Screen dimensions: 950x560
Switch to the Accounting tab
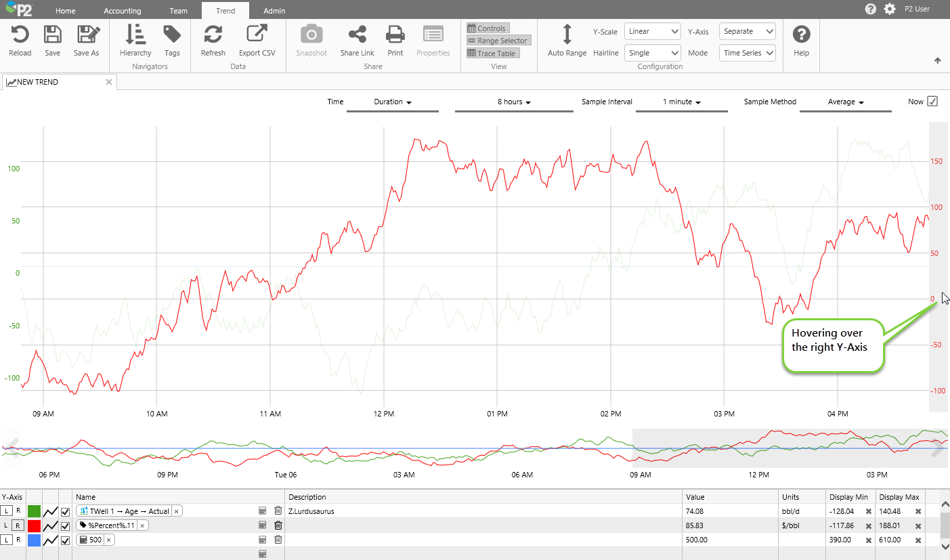pyautogui.click(x=123, y=11)
